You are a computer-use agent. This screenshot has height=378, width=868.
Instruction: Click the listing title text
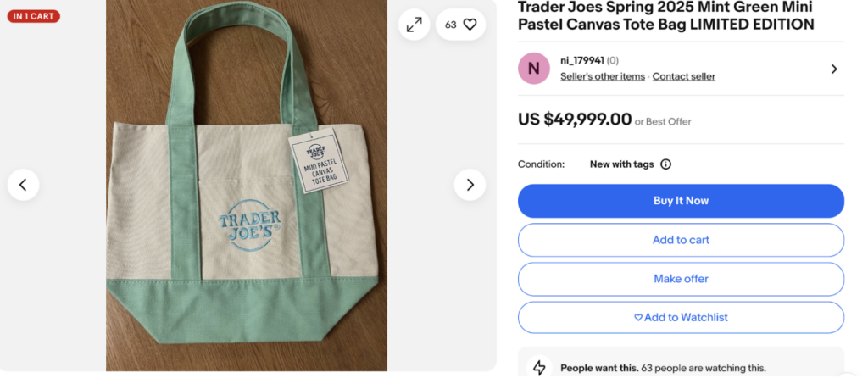[666, 16]
